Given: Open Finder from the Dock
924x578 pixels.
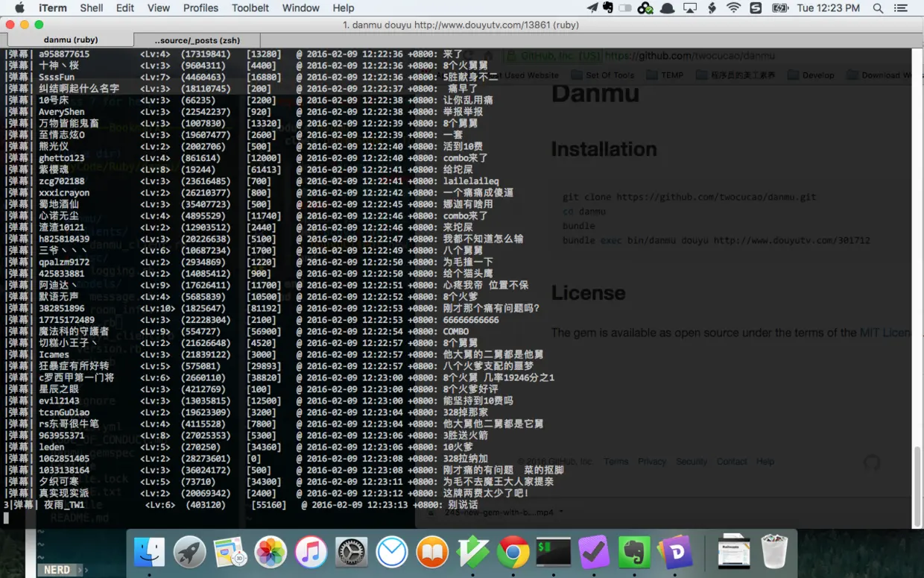Looking at the screenshot, I should pyautogui.click(x=149, y=553).
